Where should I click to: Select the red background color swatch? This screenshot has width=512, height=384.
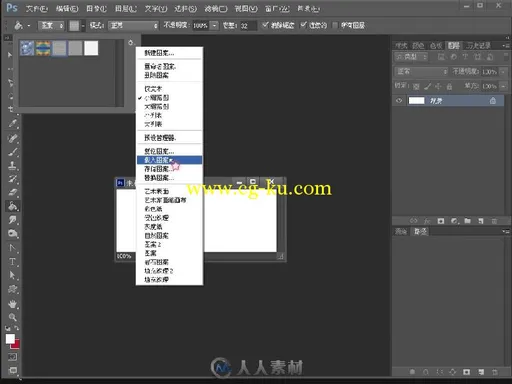click(17, 345)
